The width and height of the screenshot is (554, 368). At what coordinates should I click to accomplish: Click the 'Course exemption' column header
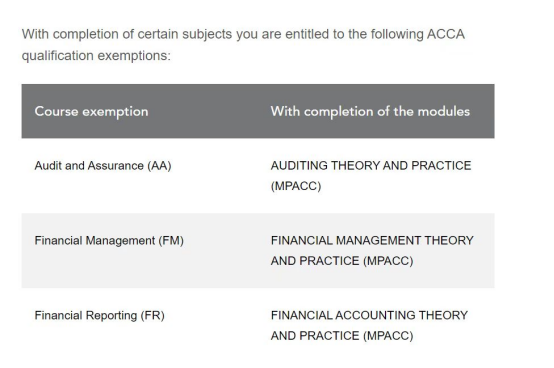tap(92, 112)
